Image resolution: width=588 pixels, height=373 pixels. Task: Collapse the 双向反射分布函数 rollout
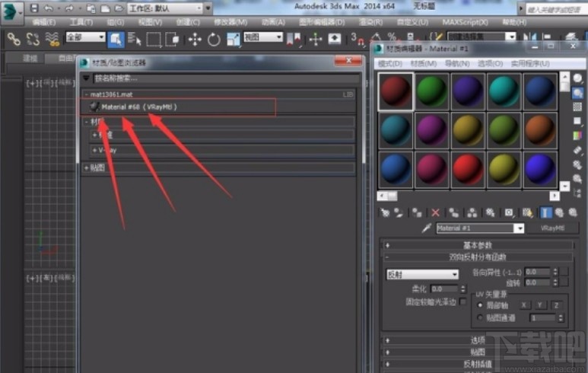[477, 257]
